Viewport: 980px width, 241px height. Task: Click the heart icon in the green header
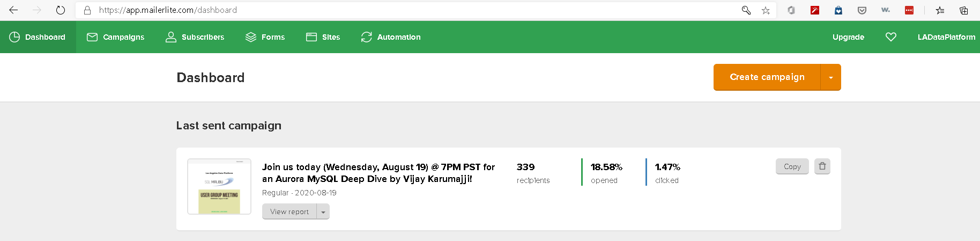(891, 37)
